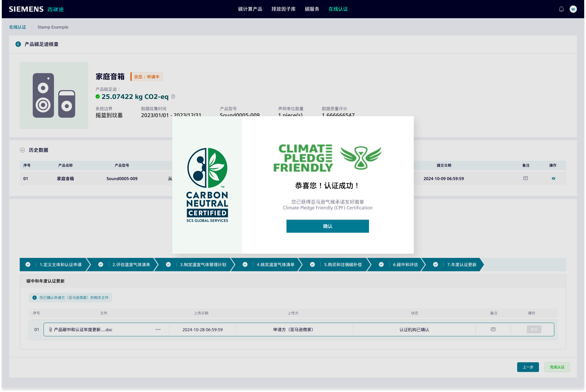The height and width of the screenshot is (392, 586).
Task: Click the check icon of step 5
Action: point(312,264)
